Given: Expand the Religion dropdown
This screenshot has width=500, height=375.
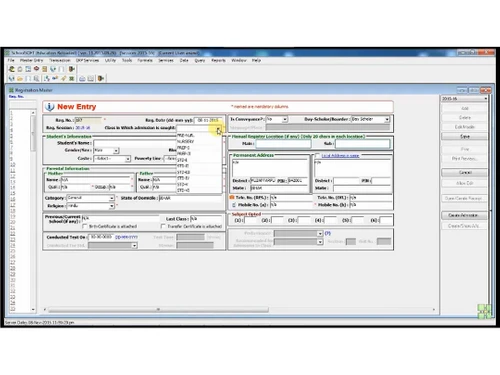Looking at the screenshot, I should [x=112, y=206].
